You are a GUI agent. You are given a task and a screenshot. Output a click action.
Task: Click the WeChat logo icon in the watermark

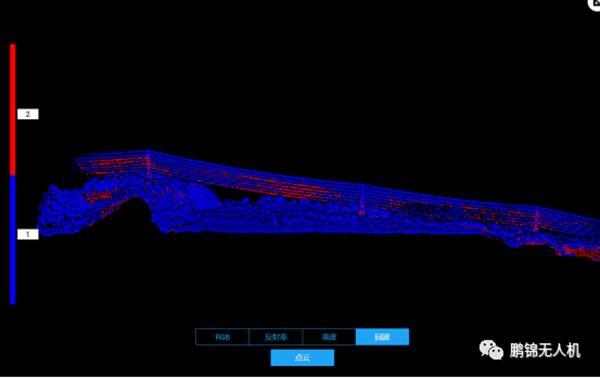491,350
